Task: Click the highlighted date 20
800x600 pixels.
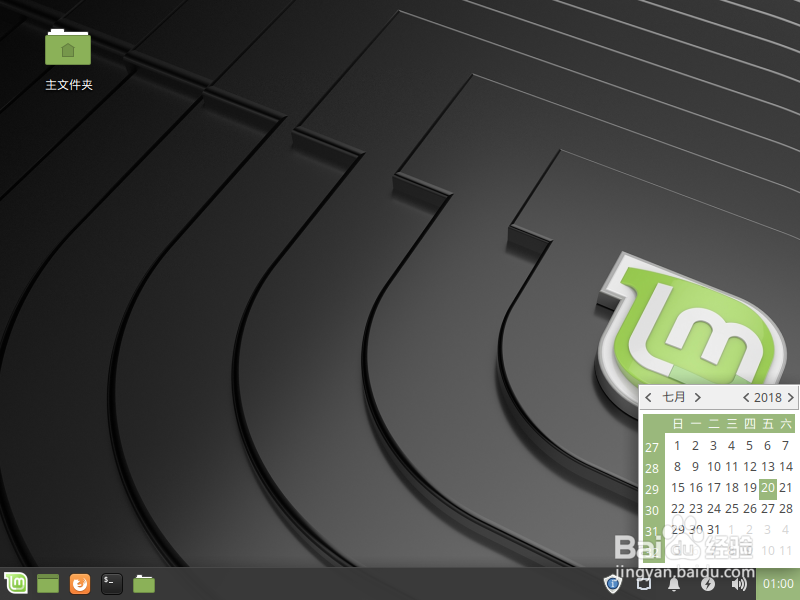Action: tap(768, 488)
